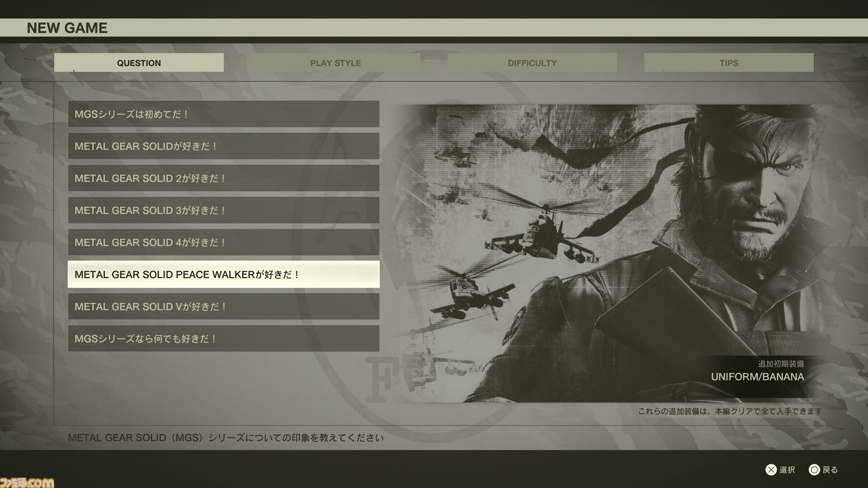Select 'METAL GEAR SOLID 3が好きだ！' option

point(224,210)
